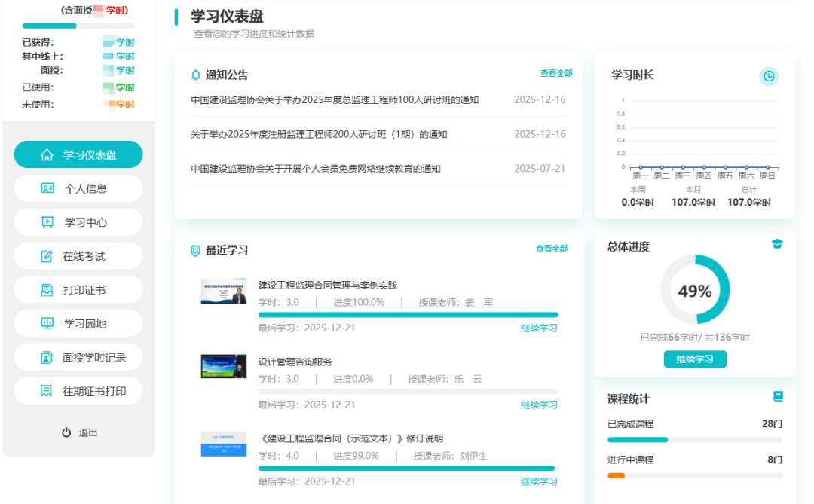This screenshot has height=504, width=814.
Task: Click the bell icon beside 通知公告
Action: click(196, 75)
